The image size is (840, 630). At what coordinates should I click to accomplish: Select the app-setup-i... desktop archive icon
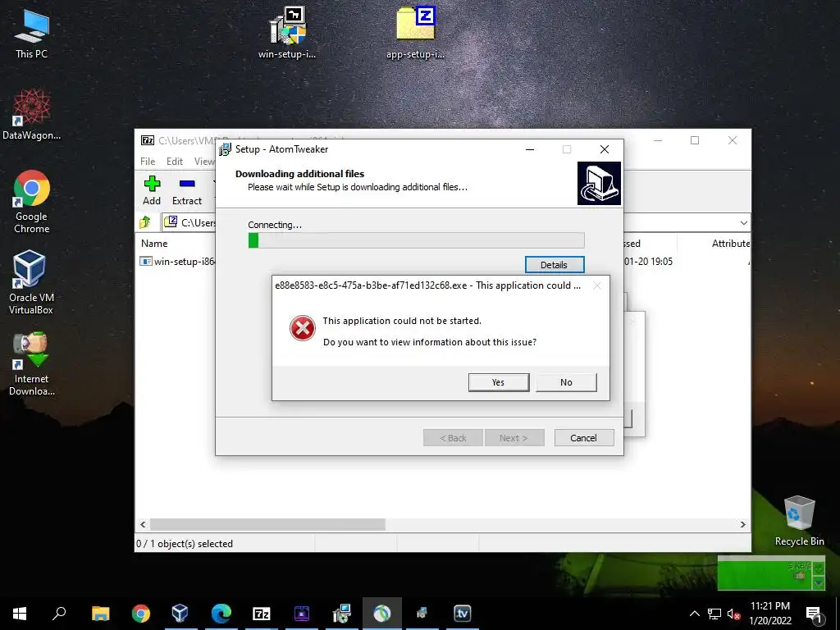[416, 32]
